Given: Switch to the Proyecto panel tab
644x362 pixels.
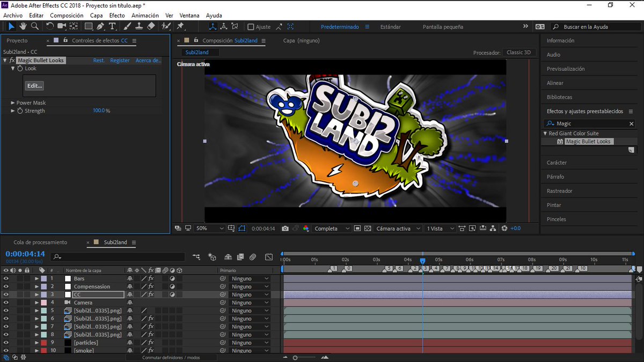Looking at the screenshot, I should coord(17,41).
